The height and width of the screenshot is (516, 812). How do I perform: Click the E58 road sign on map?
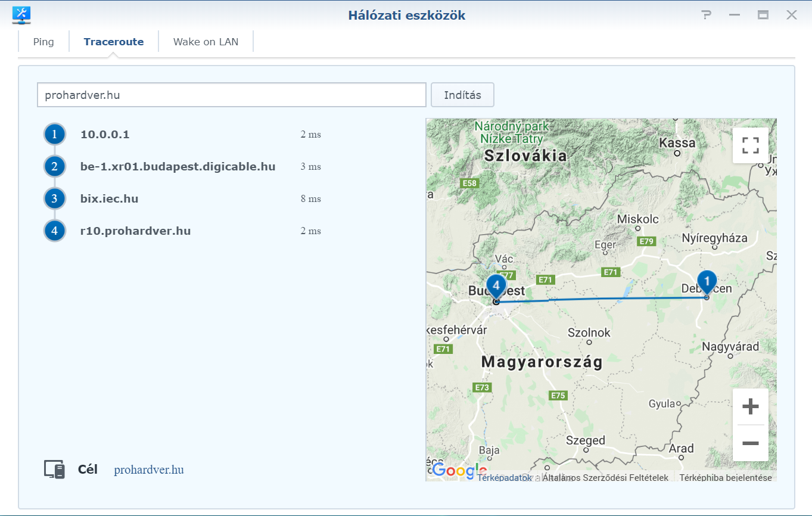coord(469,183)
